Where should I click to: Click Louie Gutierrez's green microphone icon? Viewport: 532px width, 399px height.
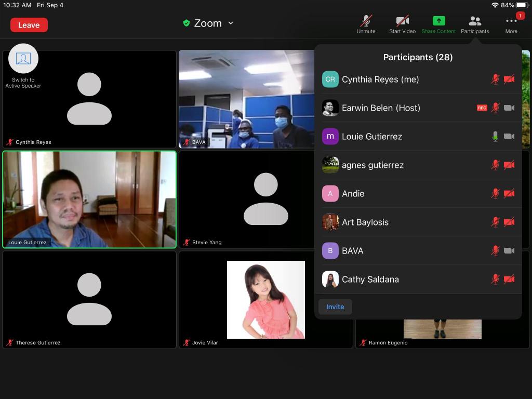pyautogui.click(x=495, y=137)
